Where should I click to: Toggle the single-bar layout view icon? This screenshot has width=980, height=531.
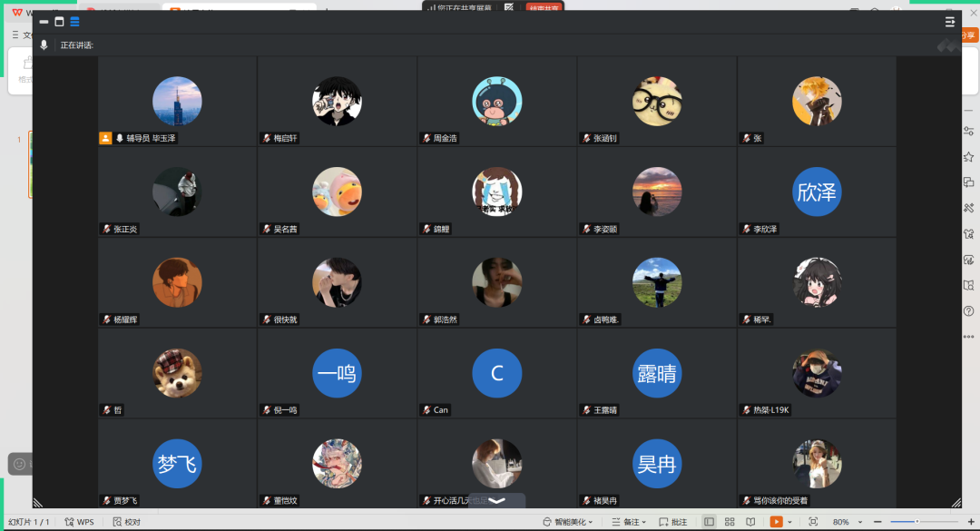coord(44,22)
